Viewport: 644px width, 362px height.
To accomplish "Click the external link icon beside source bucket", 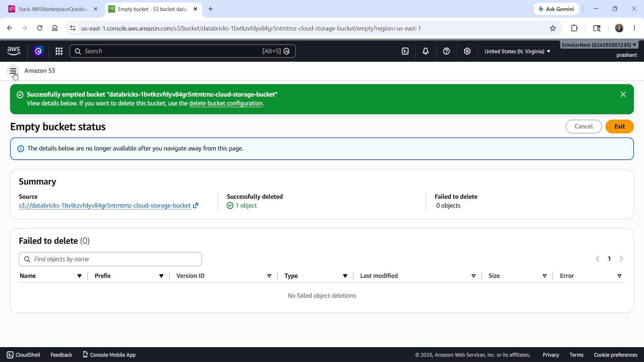I will (x=196, y=205).
